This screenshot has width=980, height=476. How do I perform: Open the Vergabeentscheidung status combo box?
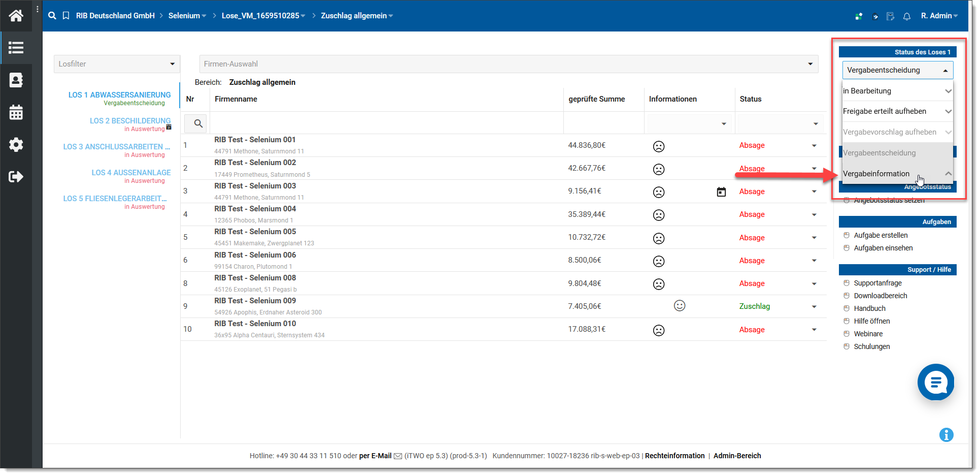click(898, 70)
